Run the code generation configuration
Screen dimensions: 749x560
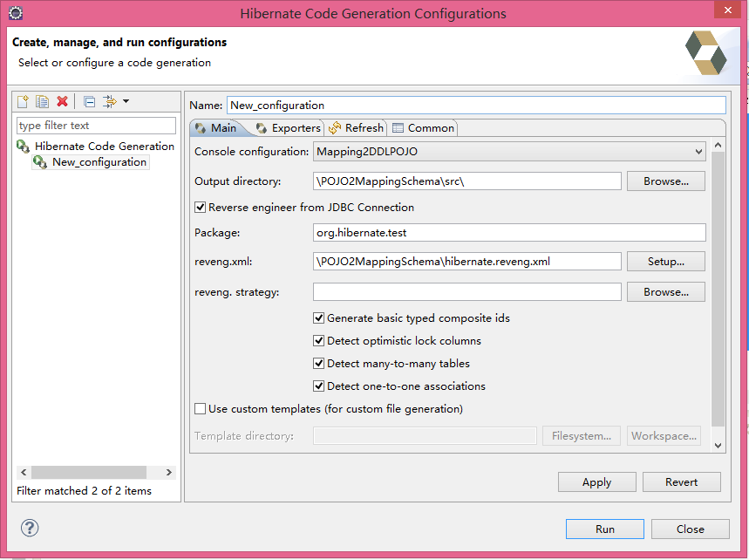coord(605,529)
